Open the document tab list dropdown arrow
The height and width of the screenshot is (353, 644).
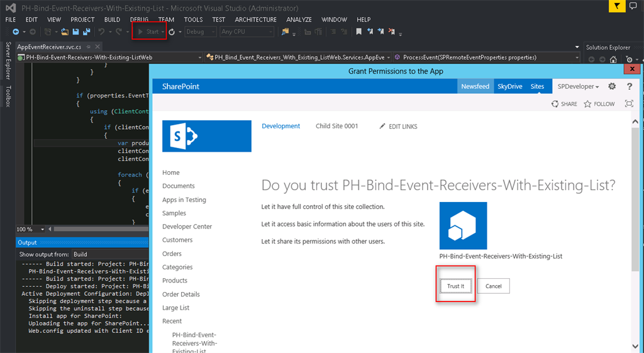(577, 47)
